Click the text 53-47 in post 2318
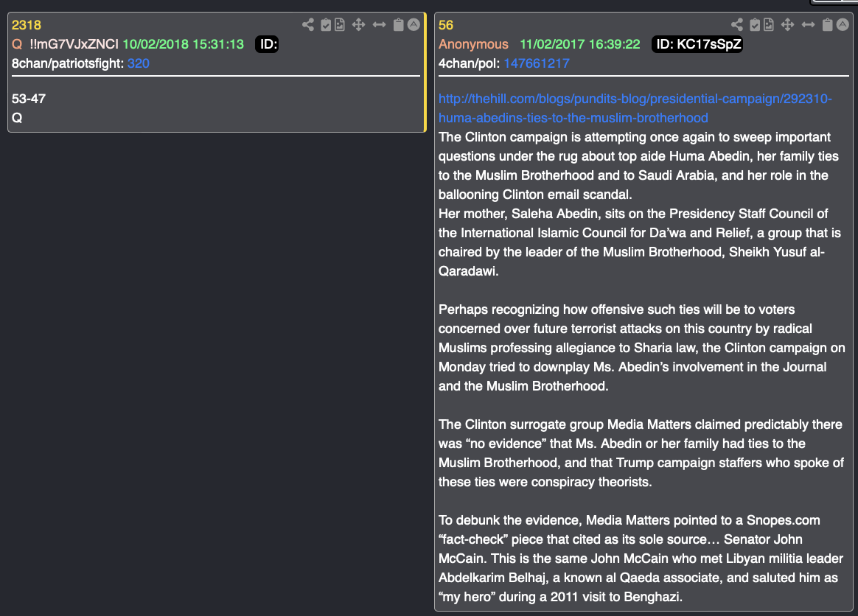 tap(29, 99)
